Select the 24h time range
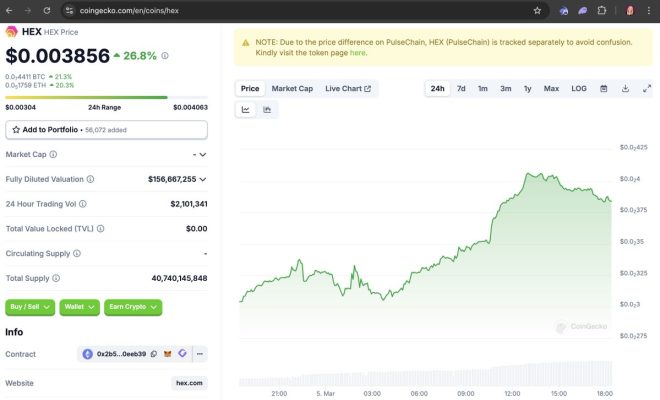 coord(437,88)
